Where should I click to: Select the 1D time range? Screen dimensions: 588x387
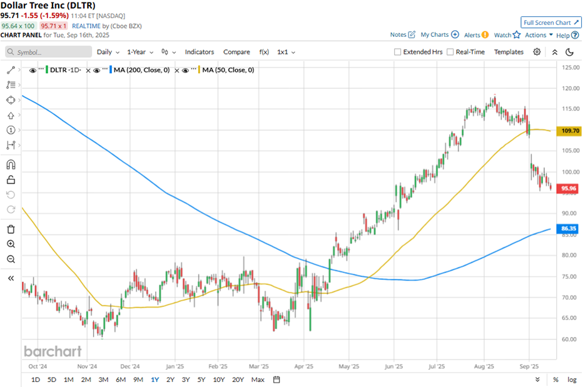click(35, 379)
